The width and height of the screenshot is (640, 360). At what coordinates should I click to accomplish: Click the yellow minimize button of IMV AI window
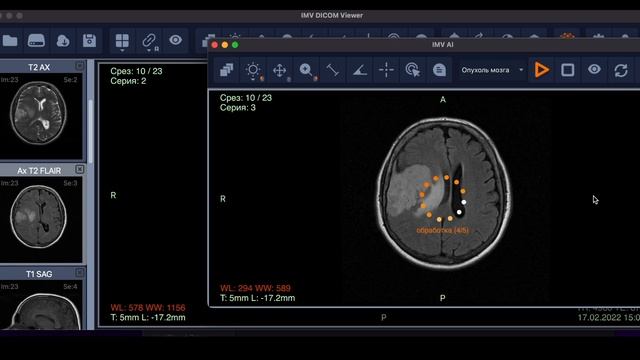(x=225, y=45)
